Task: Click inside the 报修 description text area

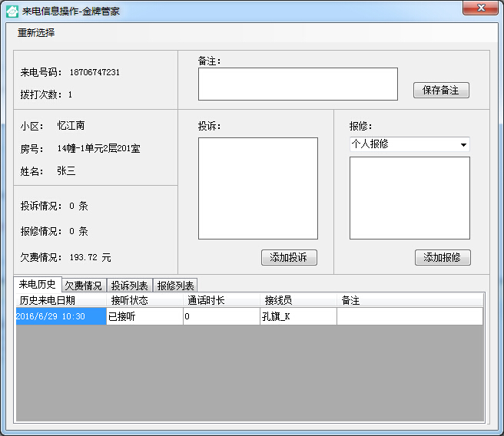Action: click(x=409, y=198)
